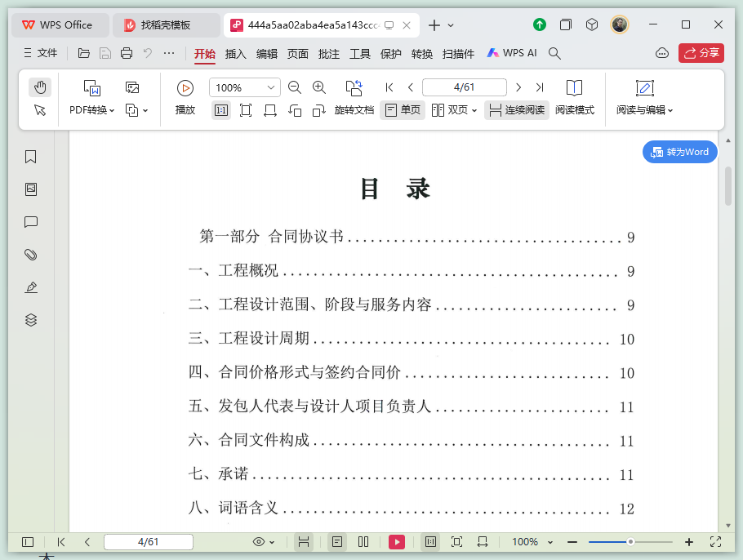743x560 pixels.
Task: Open the comments panel in the left sidebar
Action: (x=30, y=222)
